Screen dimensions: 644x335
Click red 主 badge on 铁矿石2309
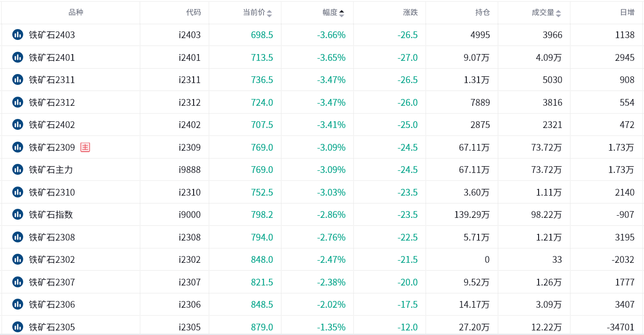click(x=85, y=147)
